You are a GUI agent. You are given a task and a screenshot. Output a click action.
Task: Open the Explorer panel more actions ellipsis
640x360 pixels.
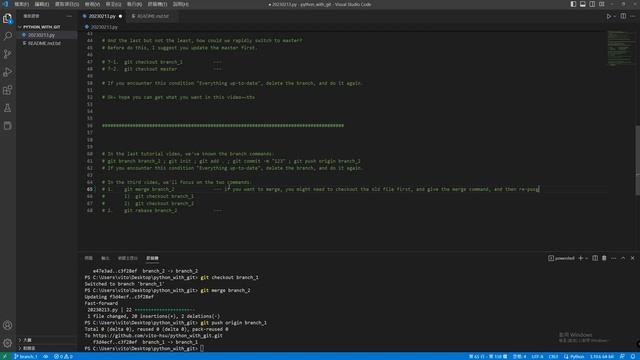(x=69, y=16)
